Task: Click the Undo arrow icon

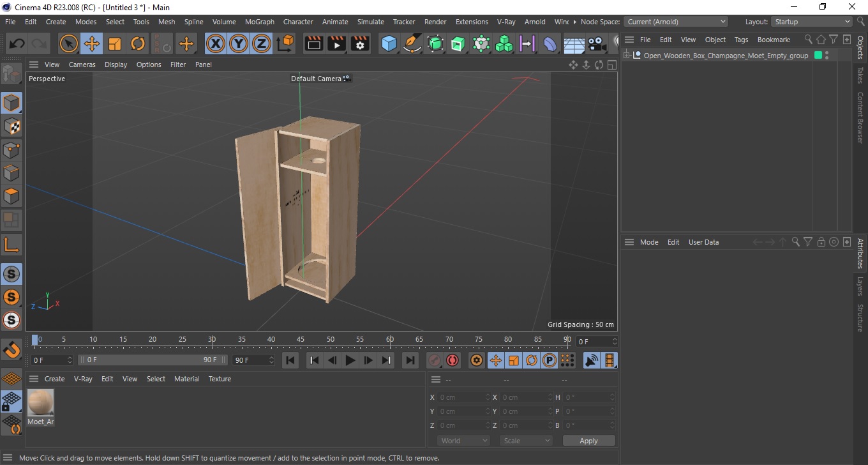Action: tap(17, 44)
